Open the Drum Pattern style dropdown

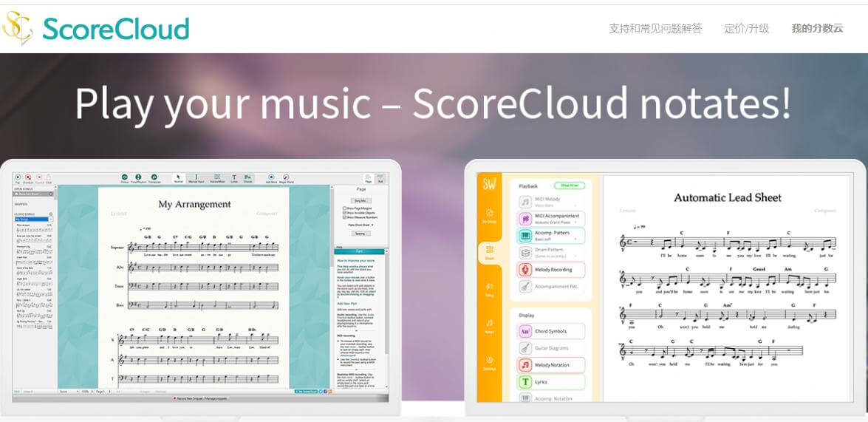(x=556, y=256)
